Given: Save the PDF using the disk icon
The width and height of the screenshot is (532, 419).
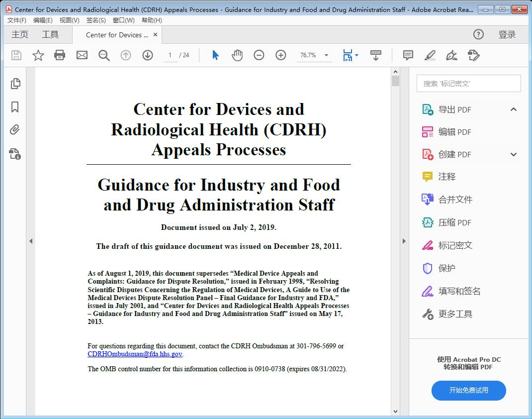Looking at the screenshot, I should coord(15,55).
